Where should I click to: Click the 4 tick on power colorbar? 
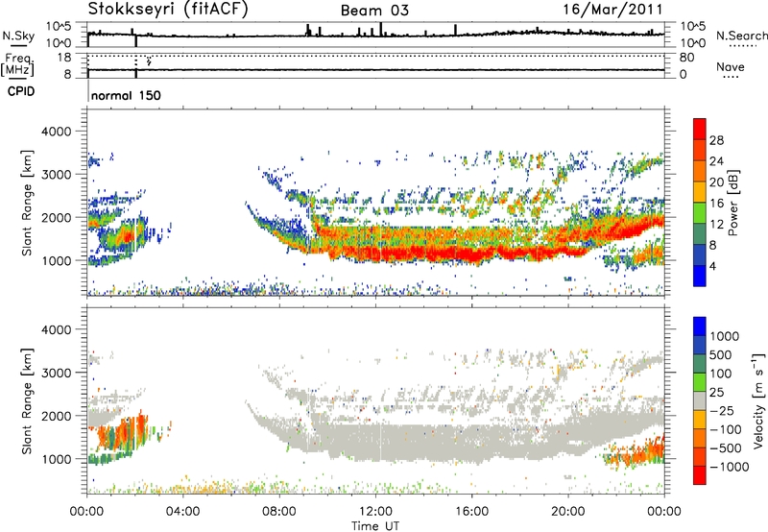713,266
